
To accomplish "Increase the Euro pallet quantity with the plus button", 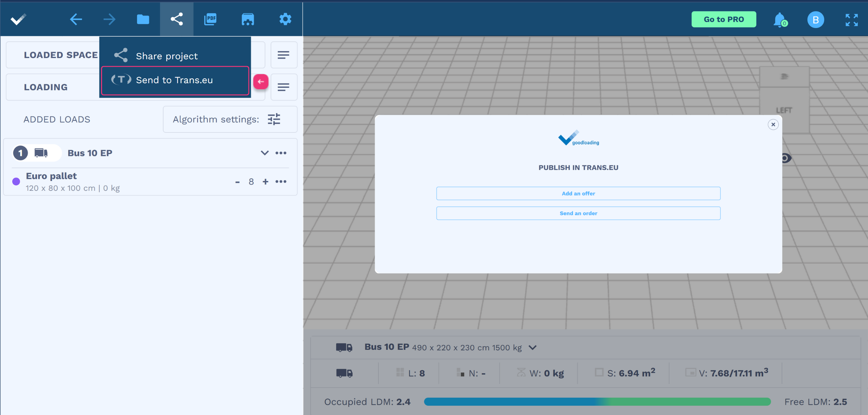I will pos(265,182).
